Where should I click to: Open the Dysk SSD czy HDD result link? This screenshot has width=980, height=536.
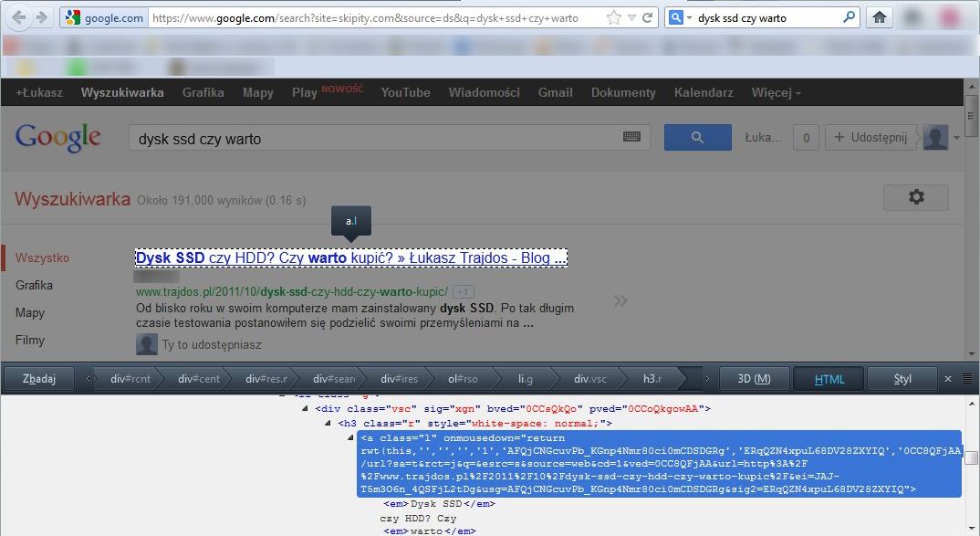pos(351,257)
